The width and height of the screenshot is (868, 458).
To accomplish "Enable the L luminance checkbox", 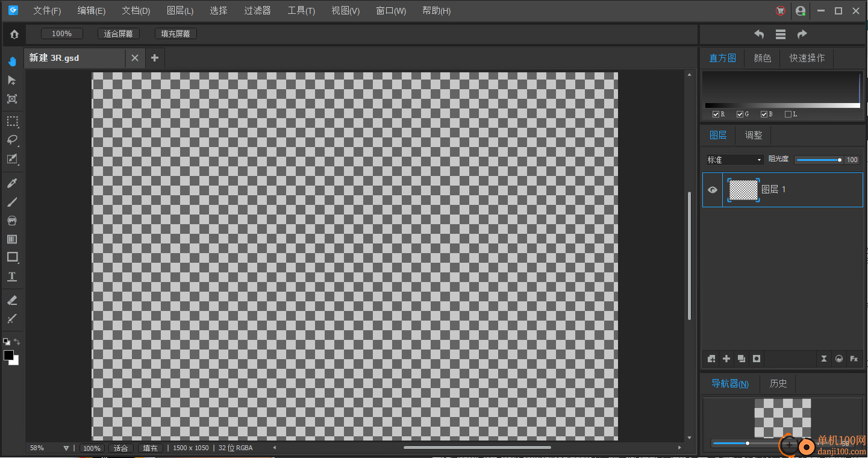I will coord(788,114).
